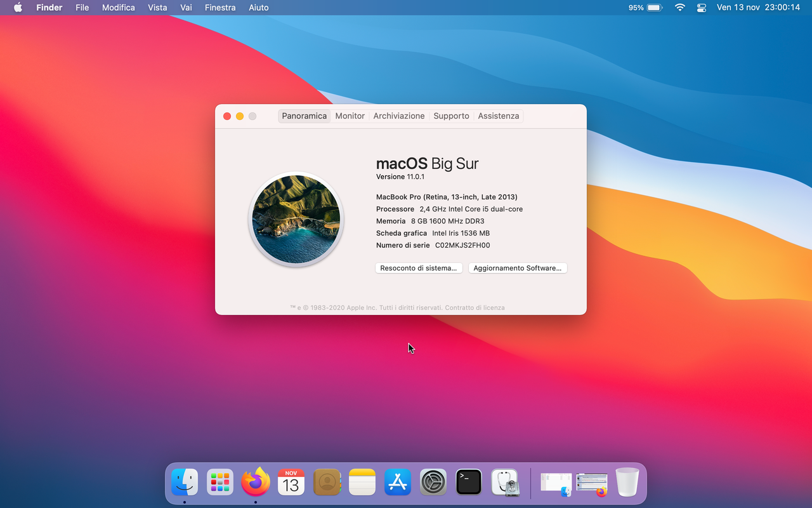Screen dimensions: 812x508
Task: Open minimized Finder window in Dock
Action: click(556, 484)
